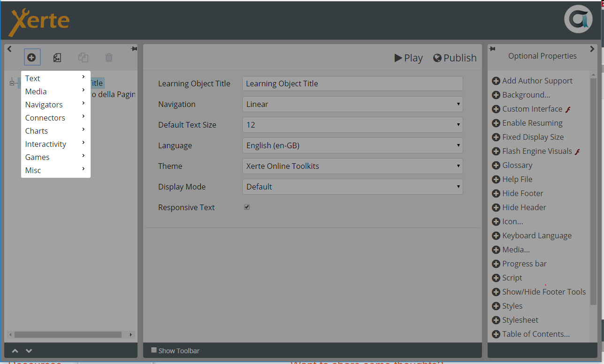Open the Interactivity submenu
Image resolution: width=604 pixels, height=364 pixels.
point(55,144)
